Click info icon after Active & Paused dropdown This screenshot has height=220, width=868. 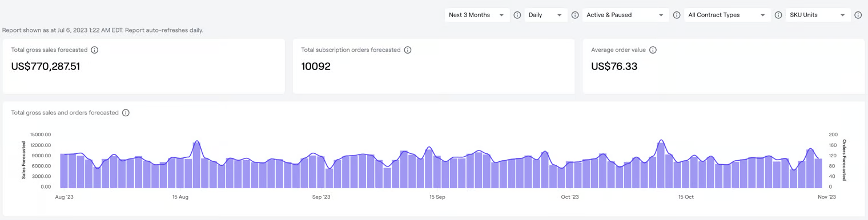pyautogui.click(x=677, y=15)
